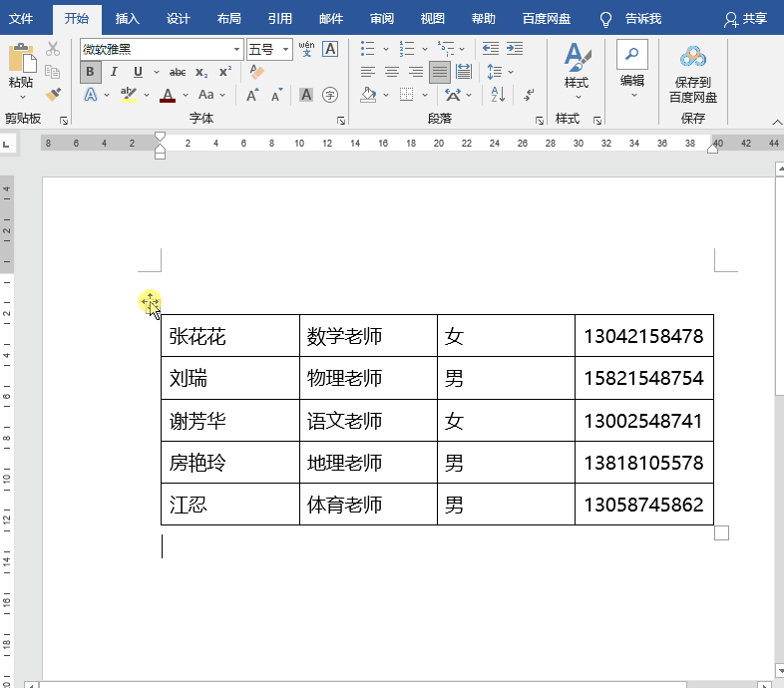Open the 布局 ribbon tab
The height and width of the screenshot is (688, 784).
coord(228,18)
